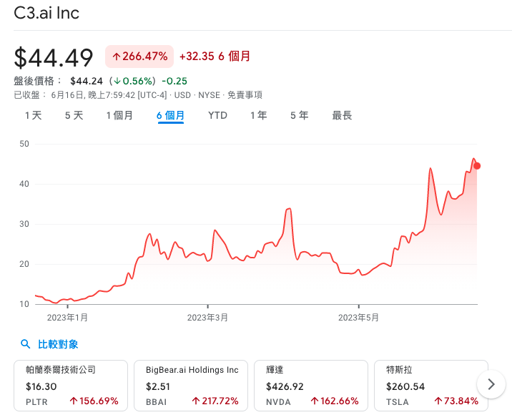Click the 266.47% percentage change badge
Image resolution: width=512 pixels, height=420 pixels.
(x=139, y=57)
